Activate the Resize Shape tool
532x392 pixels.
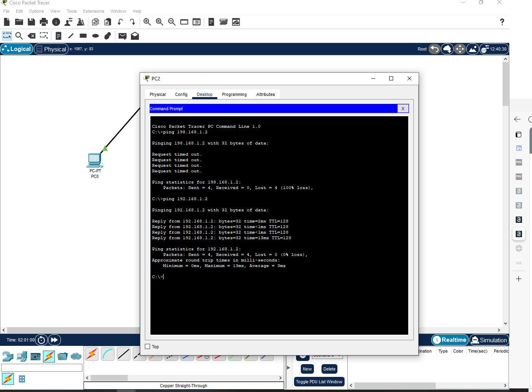coord(44,36)
